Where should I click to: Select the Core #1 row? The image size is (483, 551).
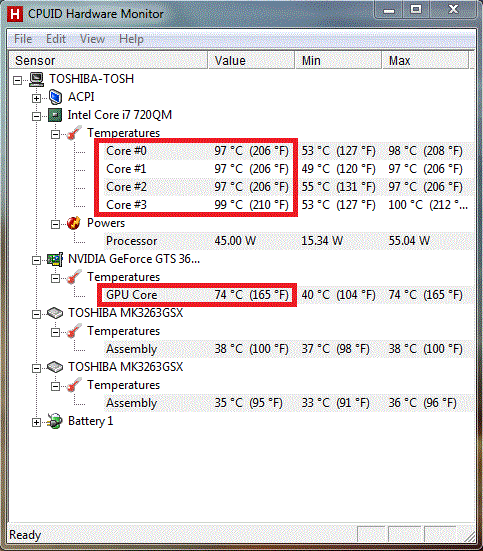pos(289,169)
